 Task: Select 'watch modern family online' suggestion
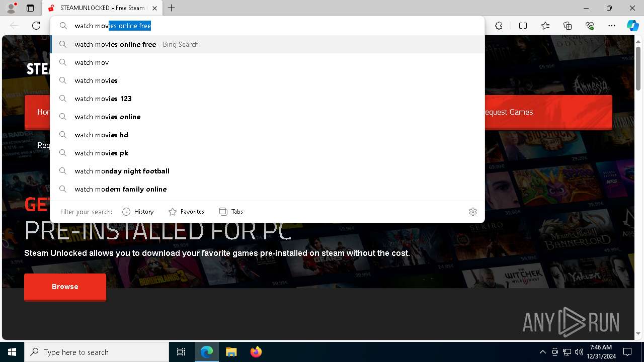click(267, 189)
